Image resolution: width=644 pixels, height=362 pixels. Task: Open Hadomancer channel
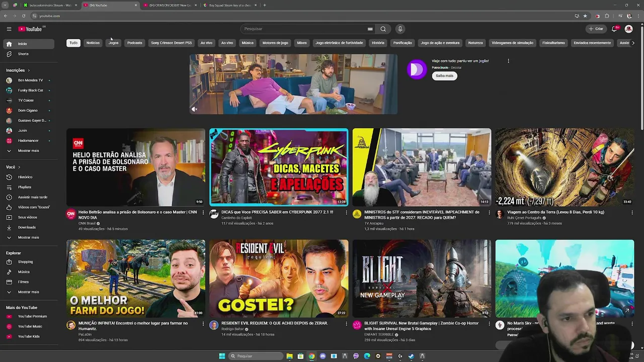pos(28,140)
